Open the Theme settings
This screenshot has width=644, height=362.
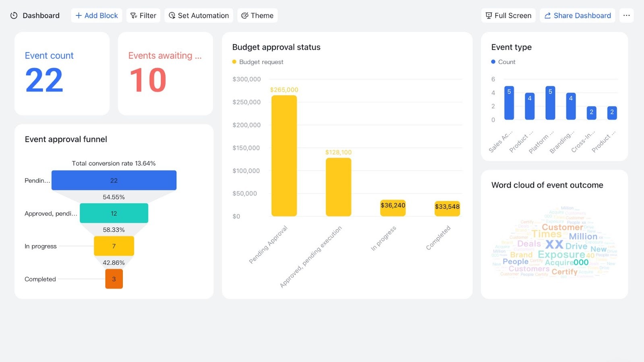pos(257,16)
